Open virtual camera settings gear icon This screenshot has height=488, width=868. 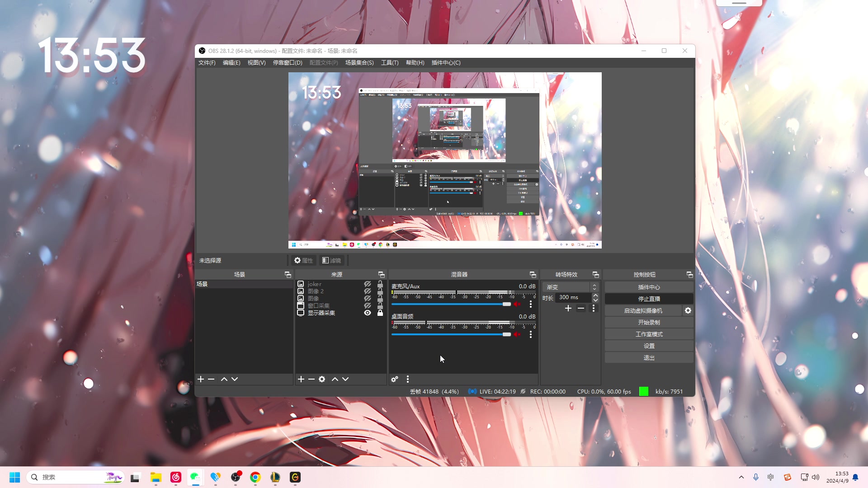pyautogui.click(x=688, y=310)
